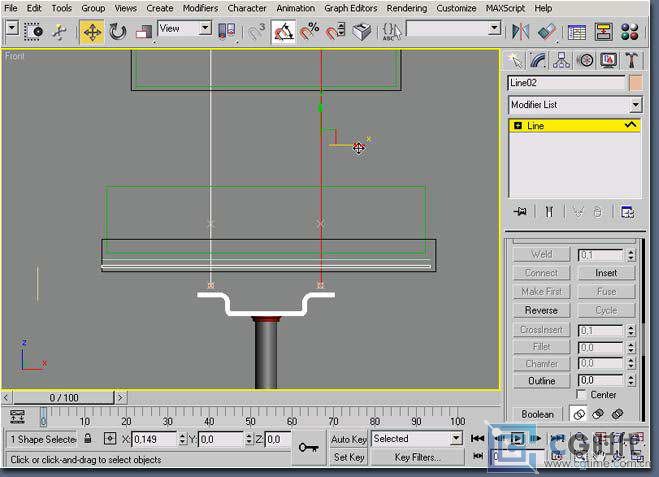Activate the Select and Scale tool

[143, 32]
